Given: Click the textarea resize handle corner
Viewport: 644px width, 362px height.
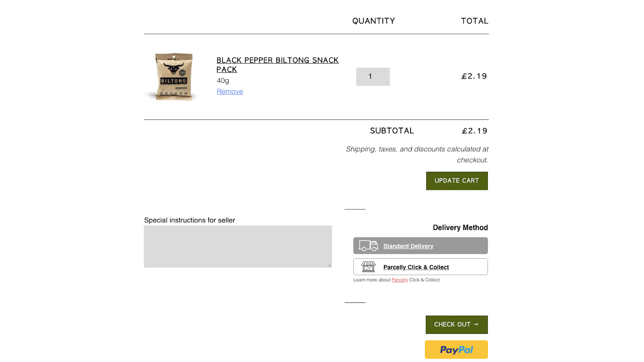Looking at the screenshot, I should pyautogui.click(x=329, y=265).
